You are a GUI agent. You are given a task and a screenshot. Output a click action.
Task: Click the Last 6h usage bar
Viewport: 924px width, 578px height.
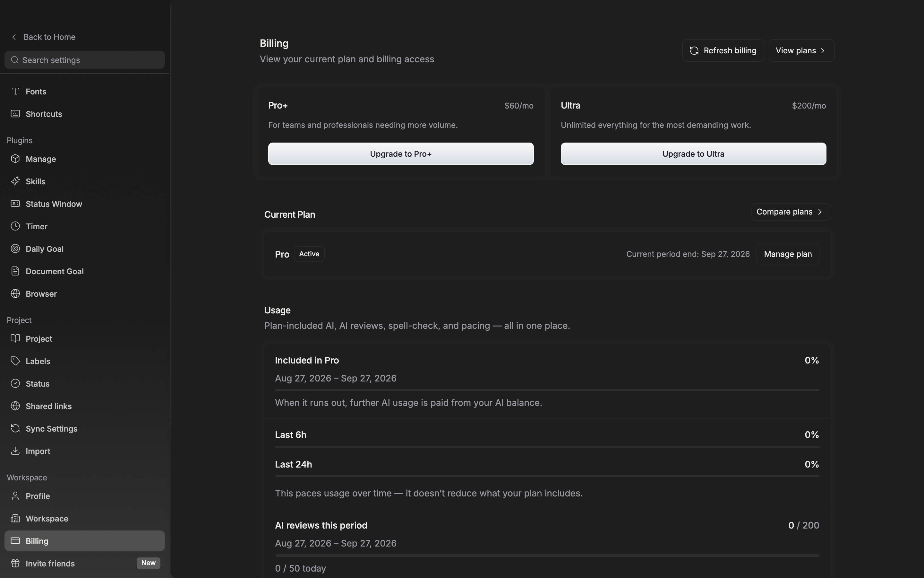[x=547, y=447]
